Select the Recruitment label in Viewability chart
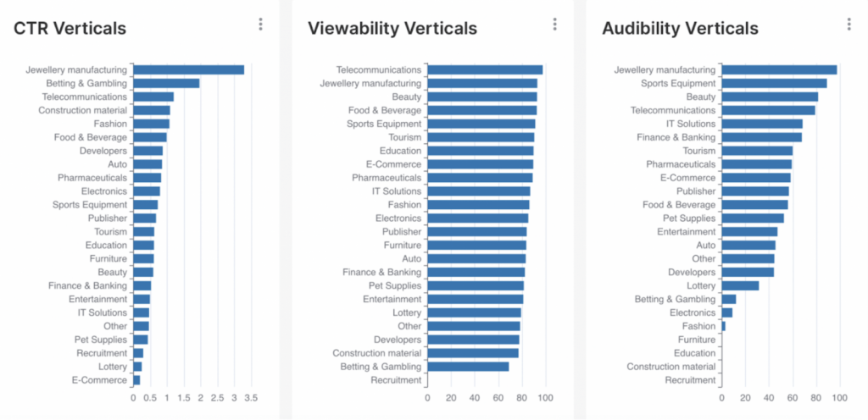868x420 pixels. [x=396, y=380]
